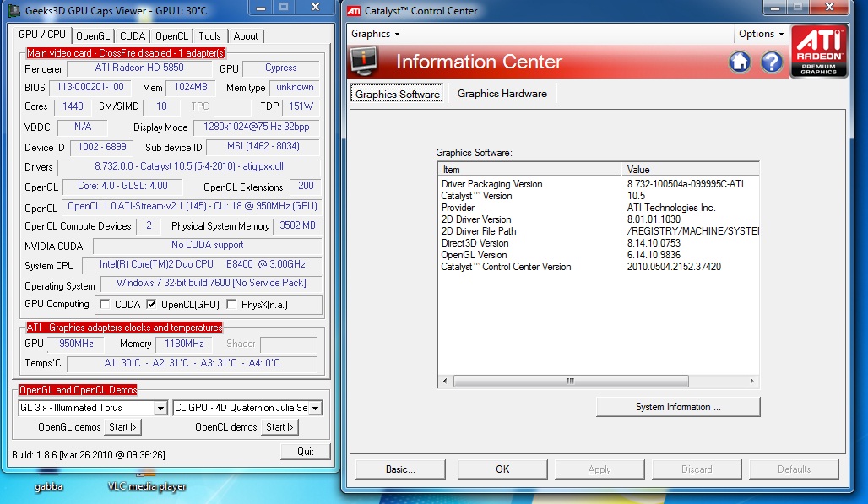Click the OpenGL Extensions field showing 200
868x504 pixels.
pyautogui.click(x=306, y=187)
